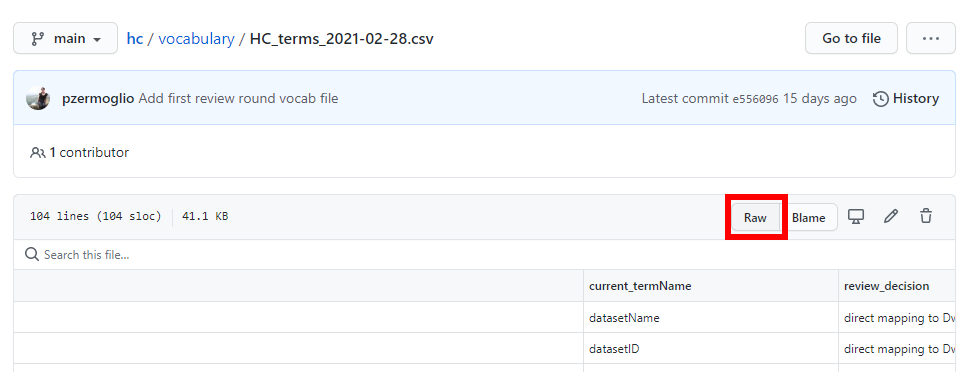The height and width of the screenshot is (372, 964).
Task: Open file in GitHub Desktop monitor icon
Action: coord(856,216)
